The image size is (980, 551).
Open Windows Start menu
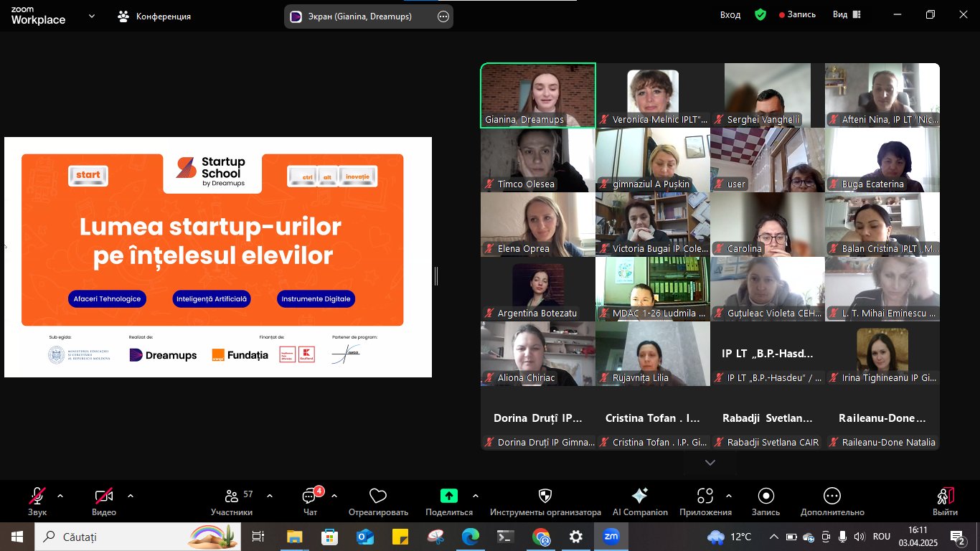(17, 537)
